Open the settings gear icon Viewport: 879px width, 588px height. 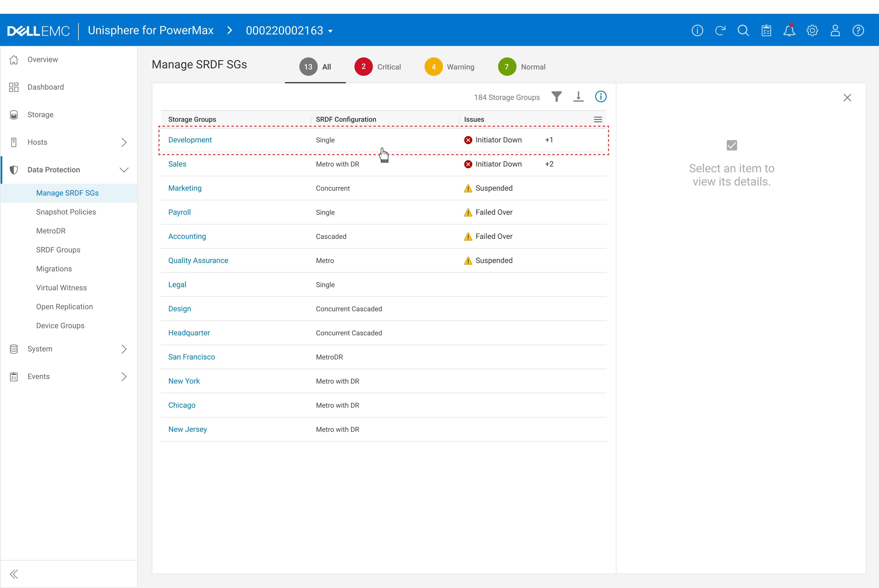(x=812, y=30)
